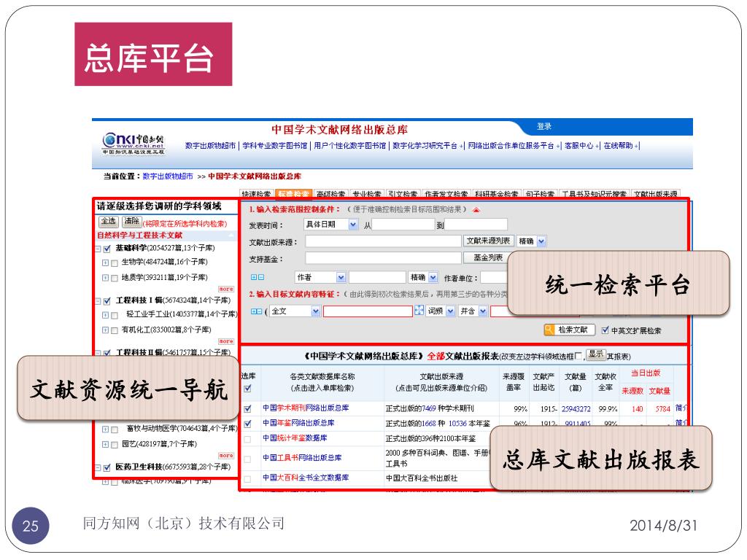Check the 地质学 checkbox
This screenshot has width=747, height=560.
[115, 278]
